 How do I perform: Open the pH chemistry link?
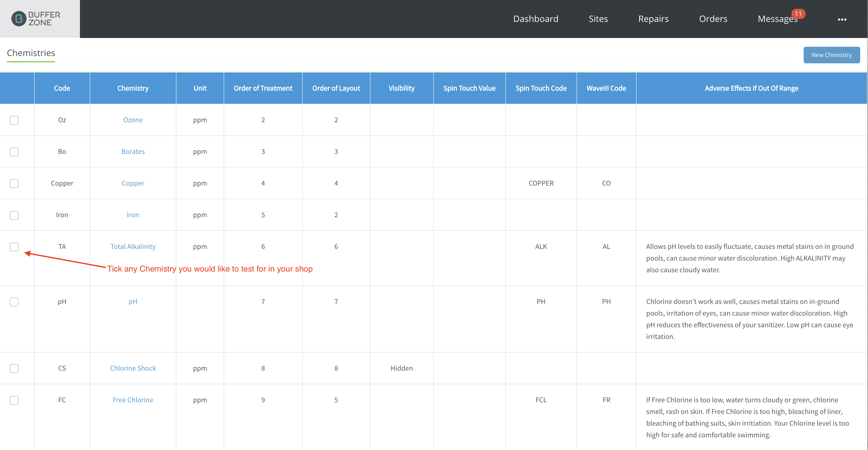click(133, 301)
